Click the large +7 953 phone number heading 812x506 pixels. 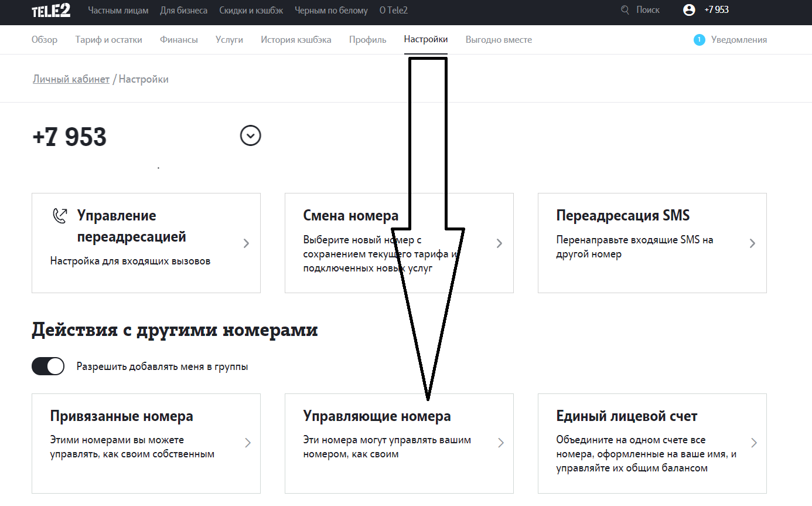tap(70, 137)
